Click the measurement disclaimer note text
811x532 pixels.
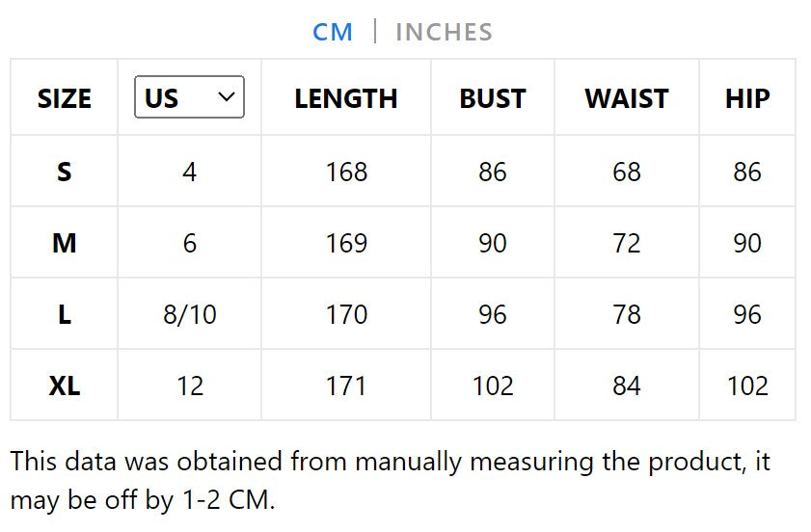[x=391, y=480]
